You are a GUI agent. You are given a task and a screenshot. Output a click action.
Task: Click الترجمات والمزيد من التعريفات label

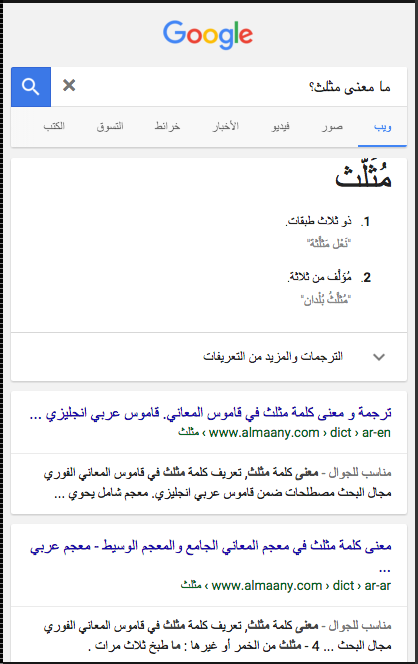[273, 357]
